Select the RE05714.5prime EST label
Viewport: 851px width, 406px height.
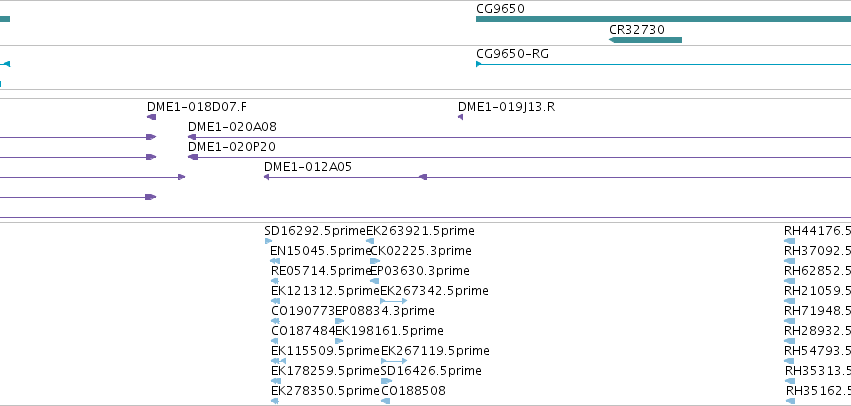pyautogui.click(x=321, y=271)
